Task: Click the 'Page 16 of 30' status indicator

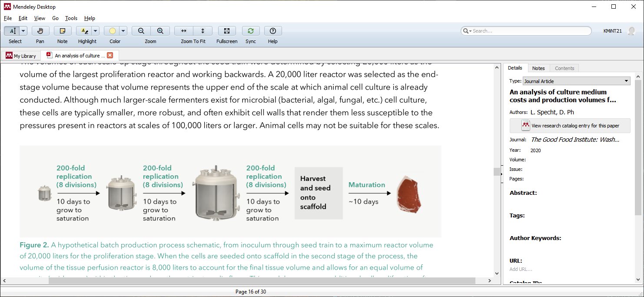Action: point(250,292)
